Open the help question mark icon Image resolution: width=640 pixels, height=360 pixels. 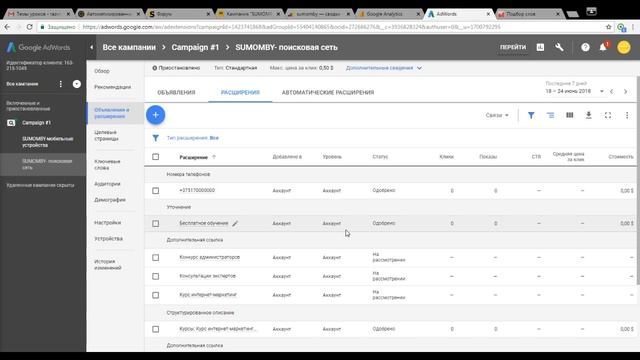point(585,47)
